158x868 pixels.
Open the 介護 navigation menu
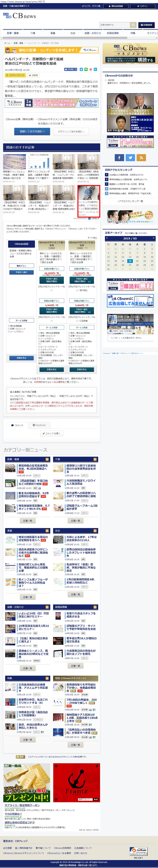point(33,33)
